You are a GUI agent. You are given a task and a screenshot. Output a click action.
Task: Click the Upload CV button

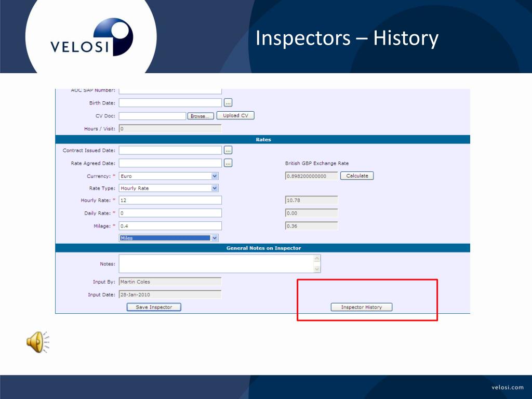(x=235, y=115)
